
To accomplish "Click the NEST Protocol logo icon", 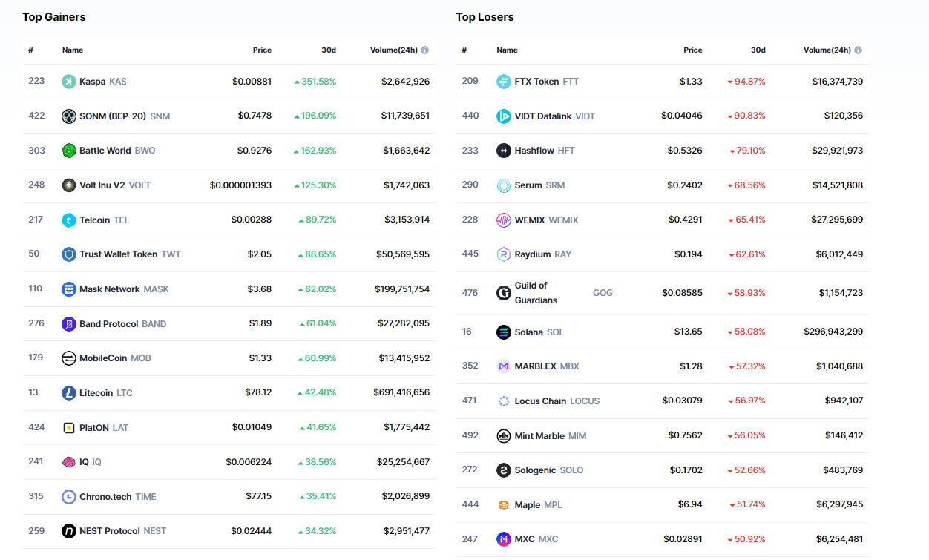I will click(68, 531).
